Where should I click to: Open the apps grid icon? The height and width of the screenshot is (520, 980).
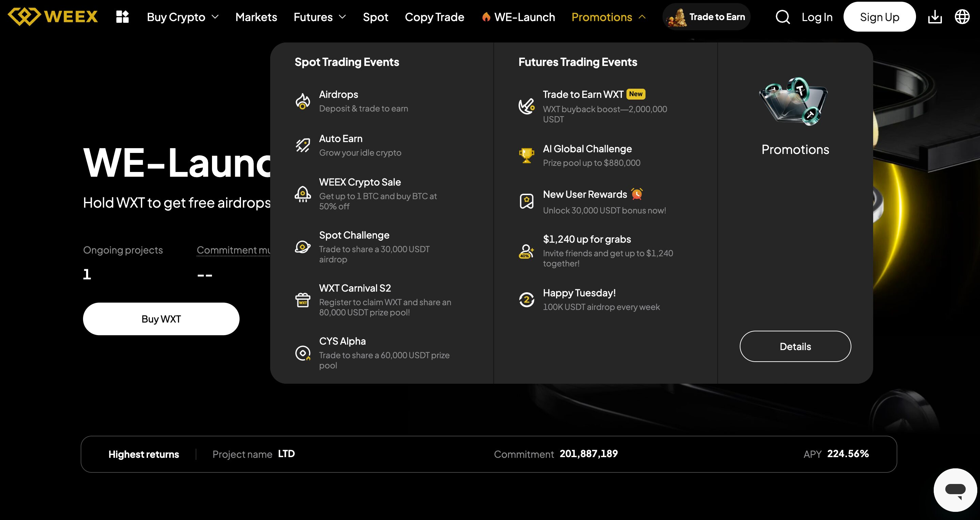(x=122, y=17)
